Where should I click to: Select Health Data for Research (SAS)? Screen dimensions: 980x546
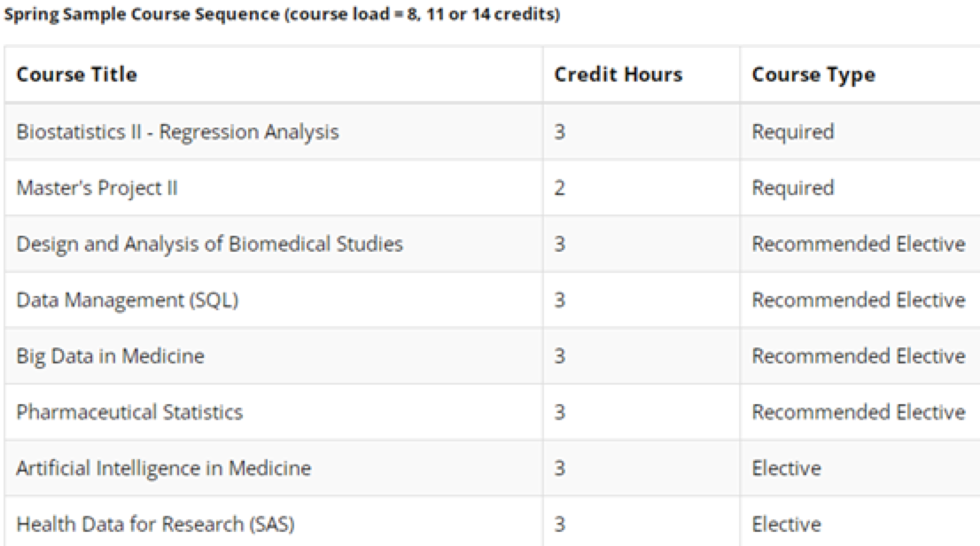point(155,524)
